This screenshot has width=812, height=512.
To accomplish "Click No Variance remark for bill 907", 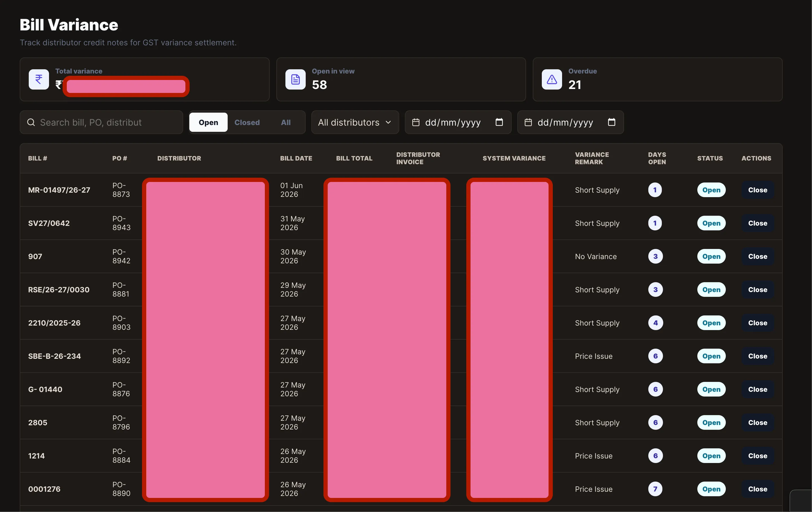I will tap(596, 257).
